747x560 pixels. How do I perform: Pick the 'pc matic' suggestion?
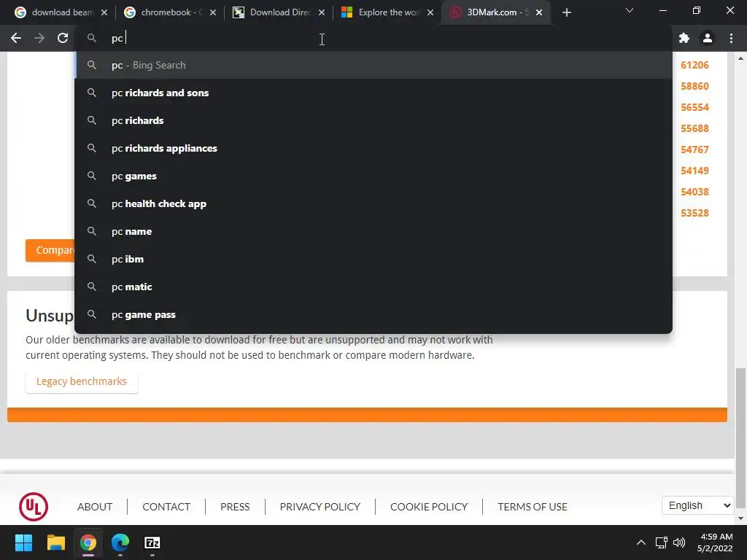(373, 287)
